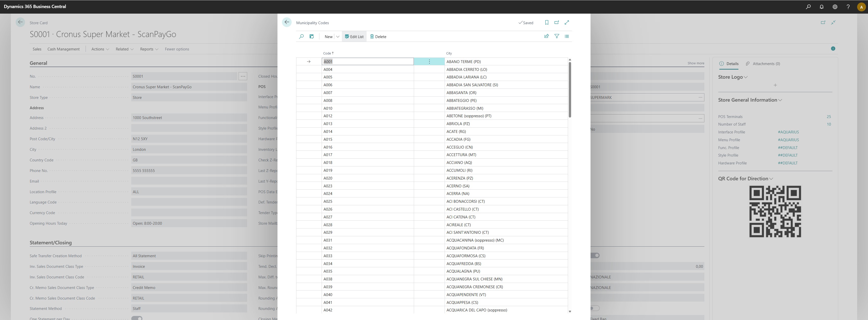868x320 pixels.
Task: Collapse Store General Information section
Action: [x=750, y=100]
